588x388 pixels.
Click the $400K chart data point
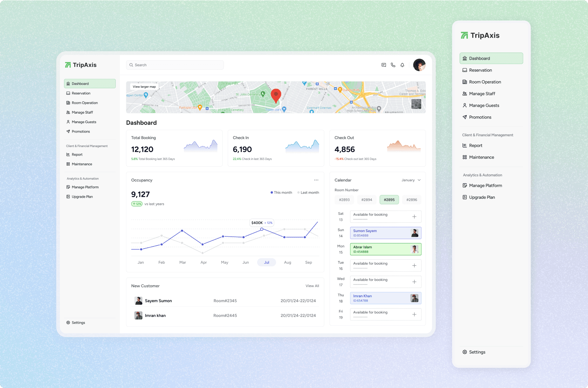262,229
